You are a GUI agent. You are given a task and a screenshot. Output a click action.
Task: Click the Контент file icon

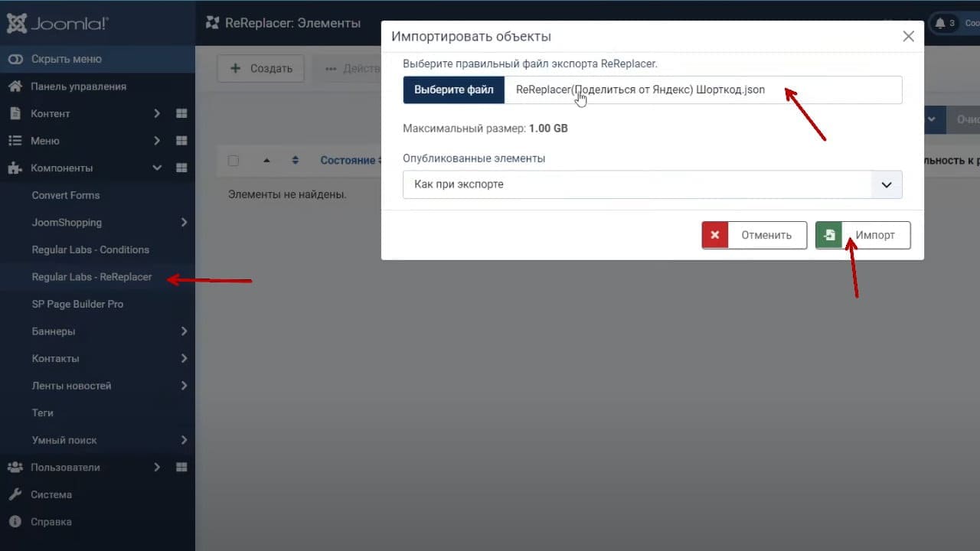(15, 113)
